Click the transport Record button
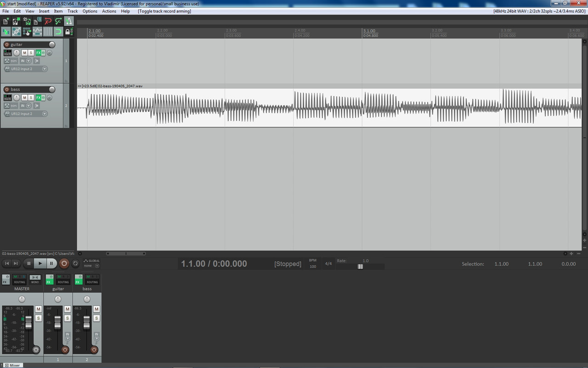This screenshot has height=368, width=588. pos(64,264)
